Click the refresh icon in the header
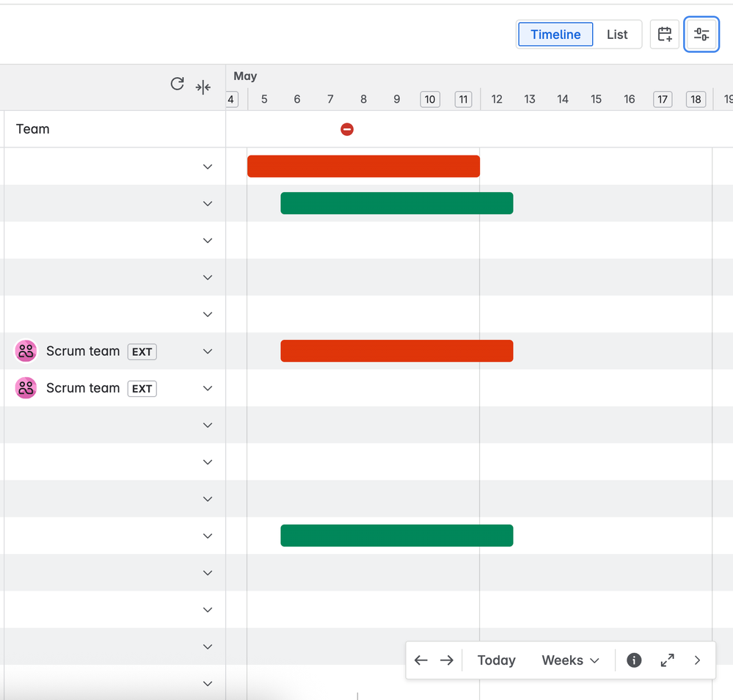Screen dimensions: 733x700 point(177,84)
